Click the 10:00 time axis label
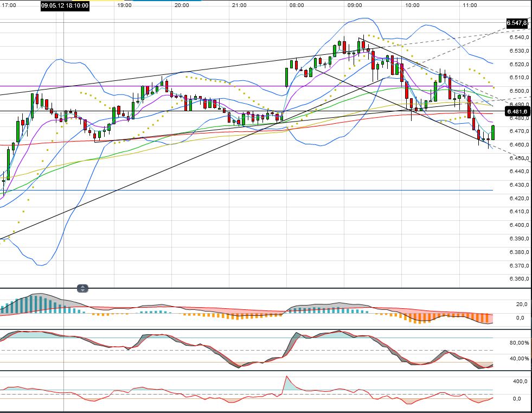 tap(412, 5)
